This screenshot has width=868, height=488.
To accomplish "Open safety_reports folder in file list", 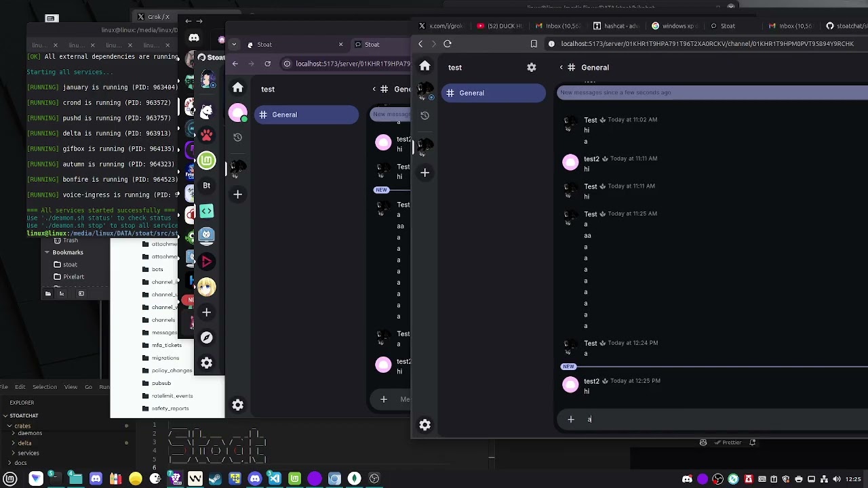I will coord(170,408).
